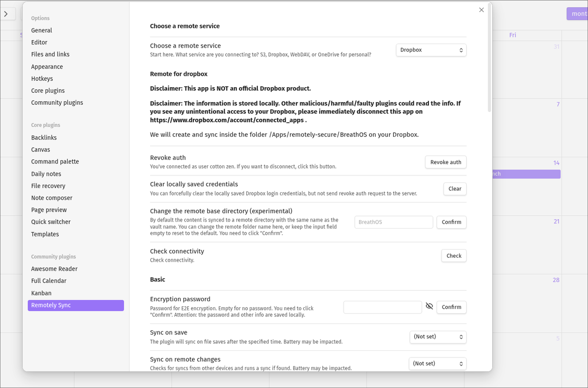Click the Check connectivity button
Image resolution: width=588 pixels, height=388 pixels.
454,256
